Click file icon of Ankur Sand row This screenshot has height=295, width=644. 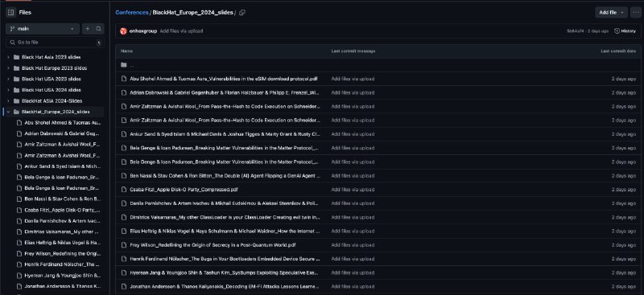[x=124, y=134]
